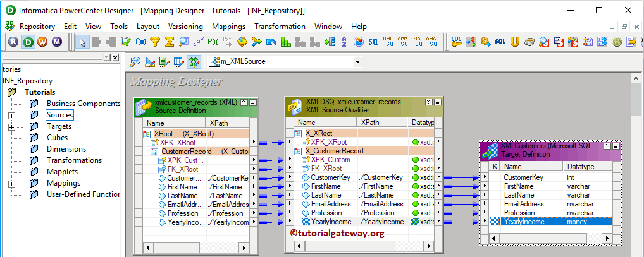Click the CDC key toolbar icon
The height and width of the screenshot is (257, 644).
point(456,42)
